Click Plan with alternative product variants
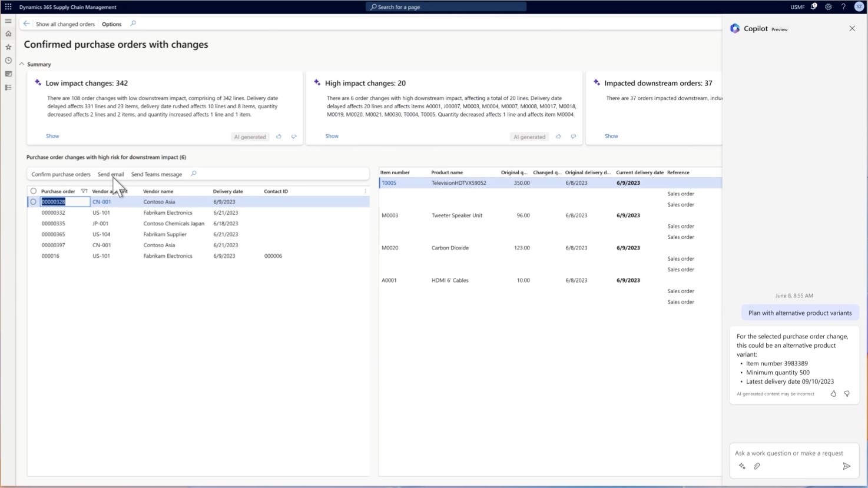This screenshot has width=868, height=488. tap(800, 313)
